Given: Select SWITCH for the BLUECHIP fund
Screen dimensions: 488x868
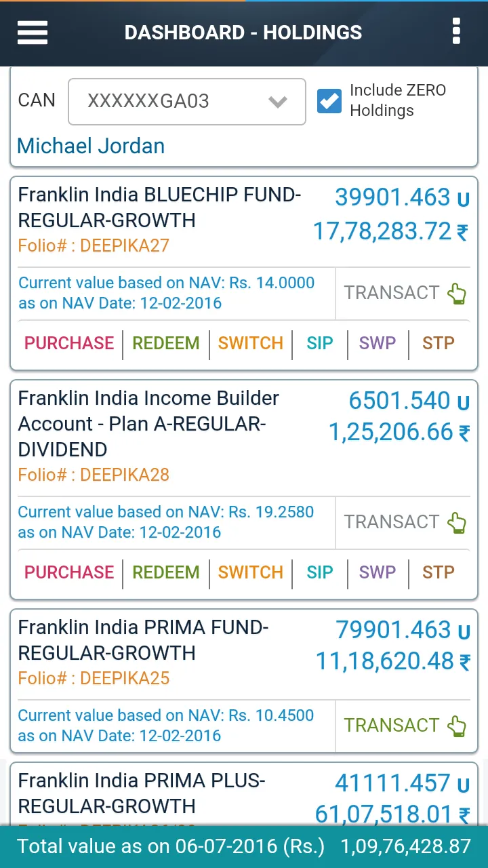Looking at the screenshot, I should (251, 343).
